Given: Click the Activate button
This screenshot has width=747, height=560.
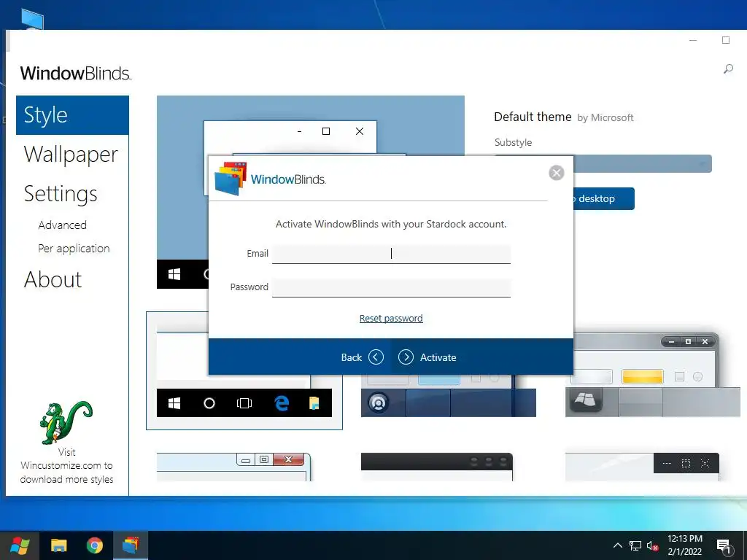Looking at the screenshot, I should tap(427, 357).
